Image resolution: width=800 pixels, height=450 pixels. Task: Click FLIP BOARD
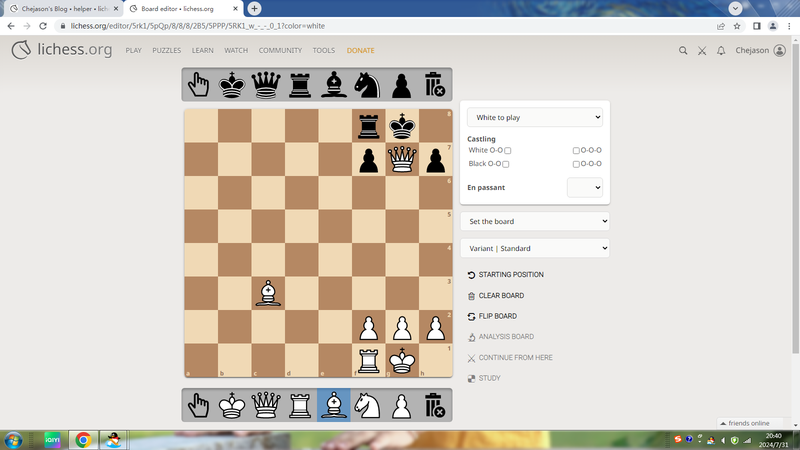[497, 316]
